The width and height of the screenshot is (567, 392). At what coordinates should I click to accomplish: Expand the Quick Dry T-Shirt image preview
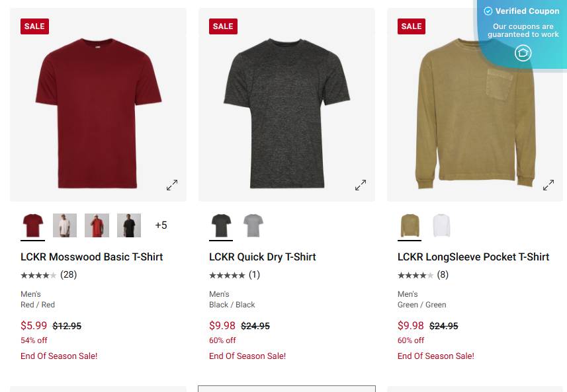[x=361, y=185]
